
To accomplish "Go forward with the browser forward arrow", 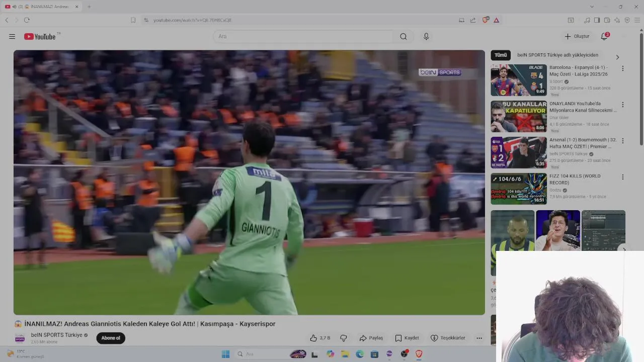I will pyautogui.click(x=17, y=20).
